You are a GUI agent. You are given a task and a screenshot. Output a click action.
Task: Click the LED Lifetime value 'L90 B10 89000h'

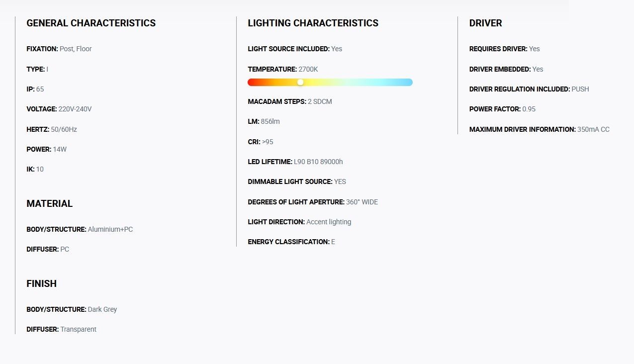click(x=318, y=162)
